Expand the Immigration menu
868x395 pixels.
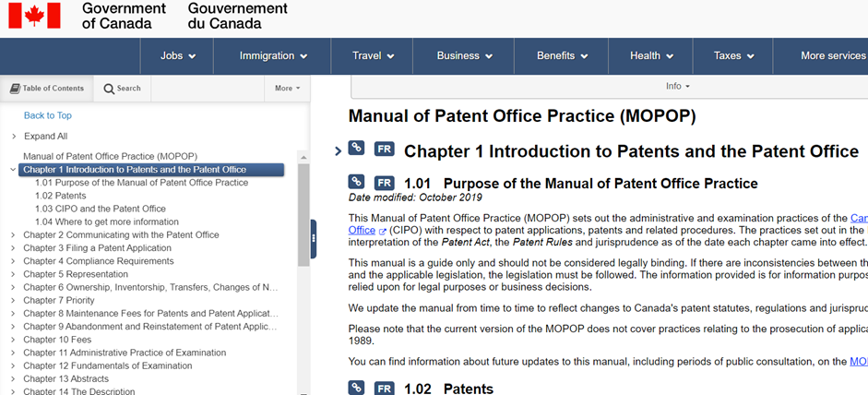[x=272, y=55]
